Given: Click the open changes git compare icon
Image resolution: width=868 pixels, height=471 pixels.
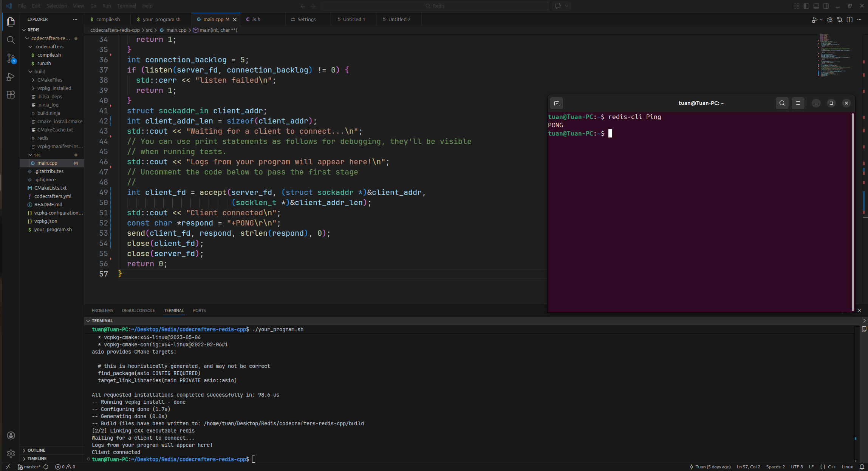Looking at the screenshot, I should (x=840, y=20).
